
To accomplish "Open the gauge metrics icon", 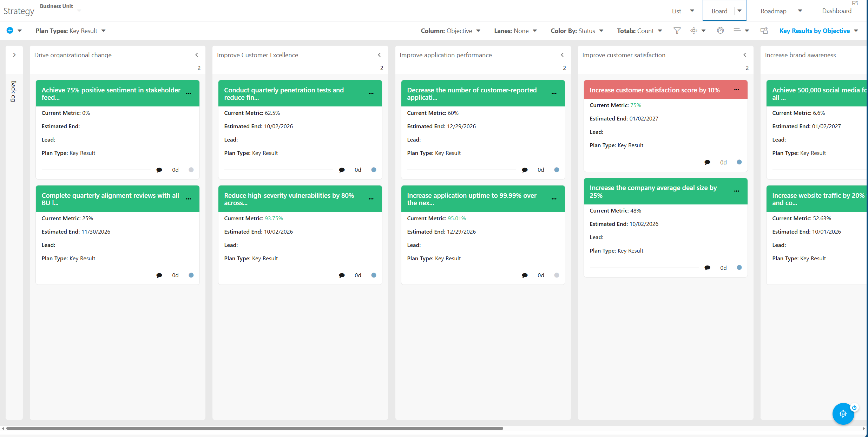I will 721,31.
